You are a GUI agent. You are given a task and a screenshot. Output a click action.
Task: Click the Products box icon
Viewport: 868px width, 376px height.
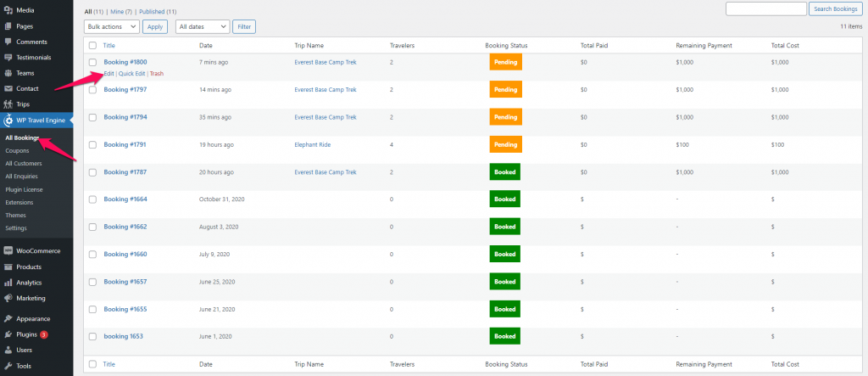[x=8, y=267]
